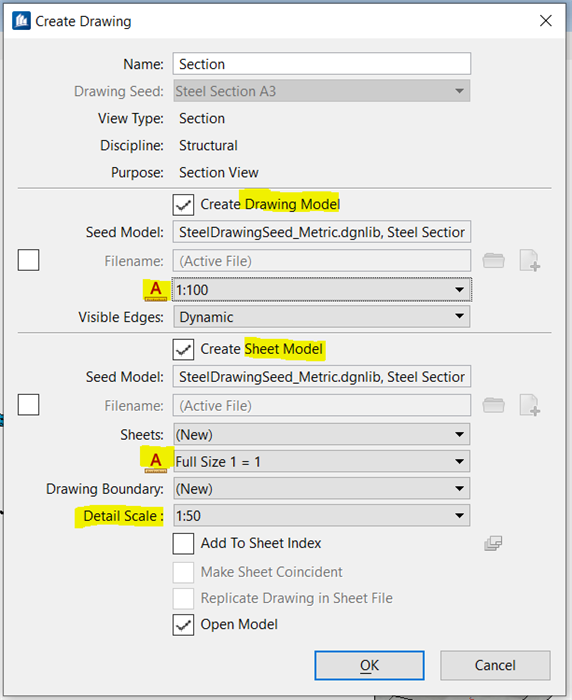Open the Full Size 1 = 1 dropdown
The width and height of the screenshot is (572, 700).
(321, 462)
